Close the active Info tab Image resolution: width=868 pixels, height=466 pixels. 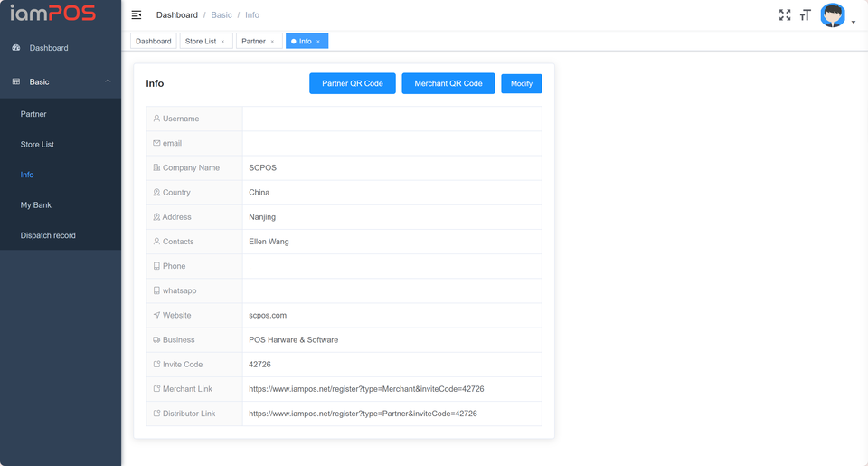coord(318,42)
